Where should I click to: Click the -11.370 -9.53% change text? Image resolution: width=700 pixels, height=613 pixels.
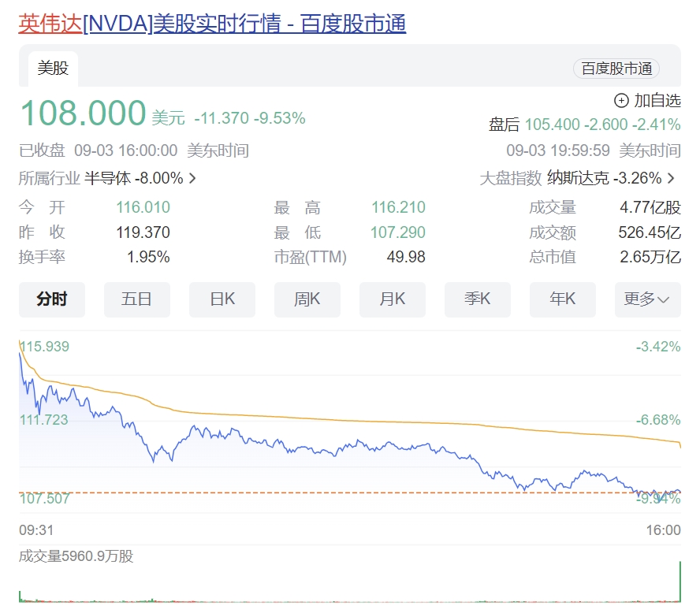click(250, 118)
